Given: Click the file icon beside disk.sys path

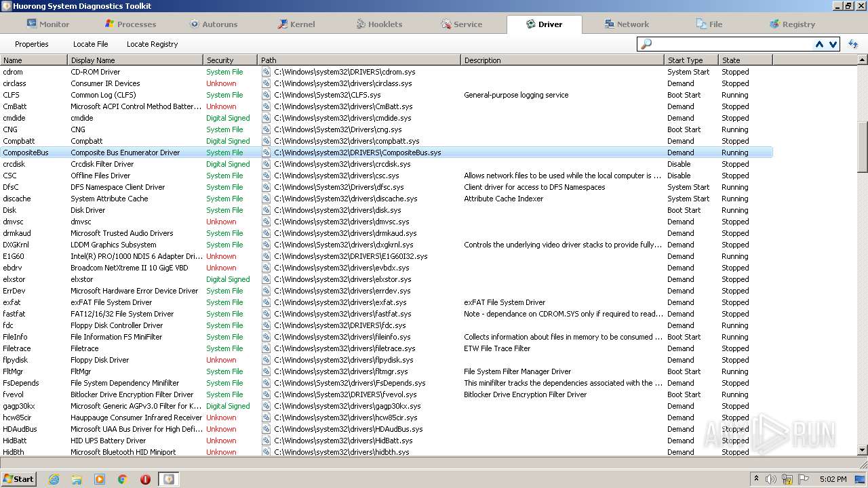Looking at the screenshot, I should pyautogui.click(x=266, y=210).
